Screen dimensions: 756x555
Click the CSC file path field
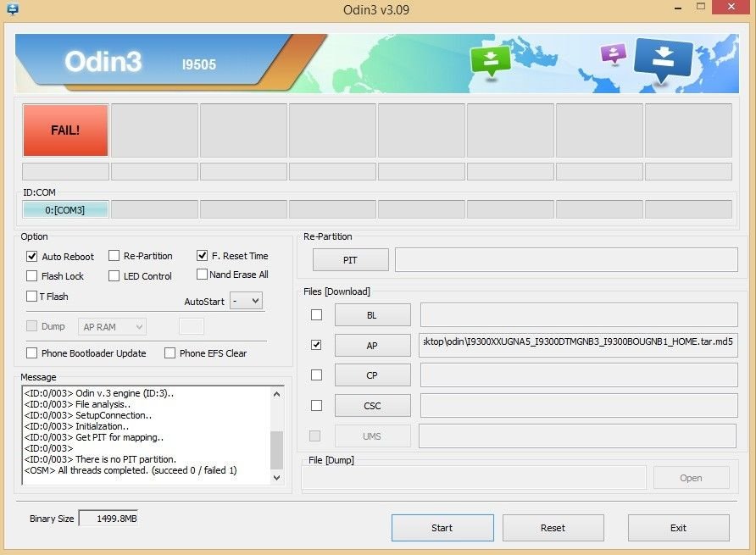pos(579,406)
